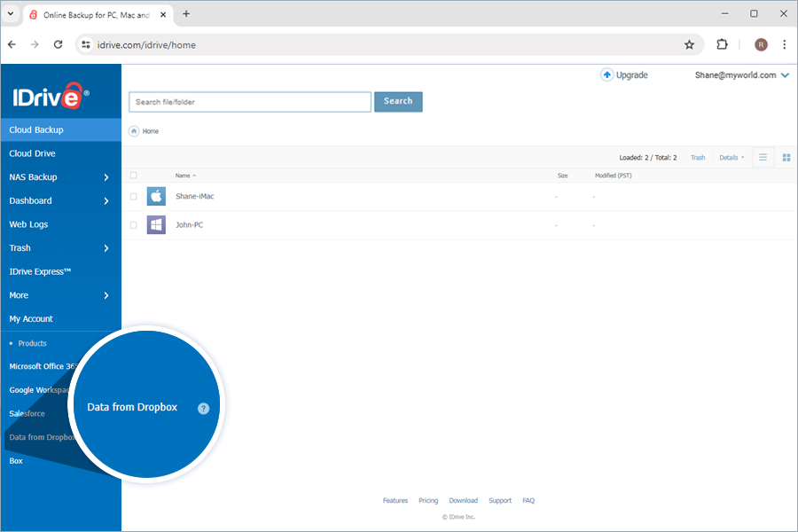Click the Shane-iMac Apple device icon
Image resolution: width=798 pixels, height=532 pixels.
pyautogui.click(x=156, y=196)
